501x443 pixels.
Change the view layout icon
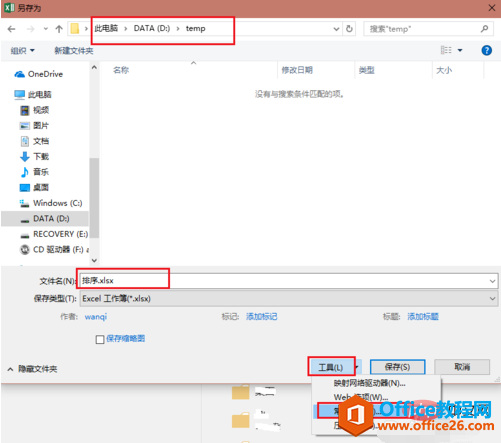[446, 50]
